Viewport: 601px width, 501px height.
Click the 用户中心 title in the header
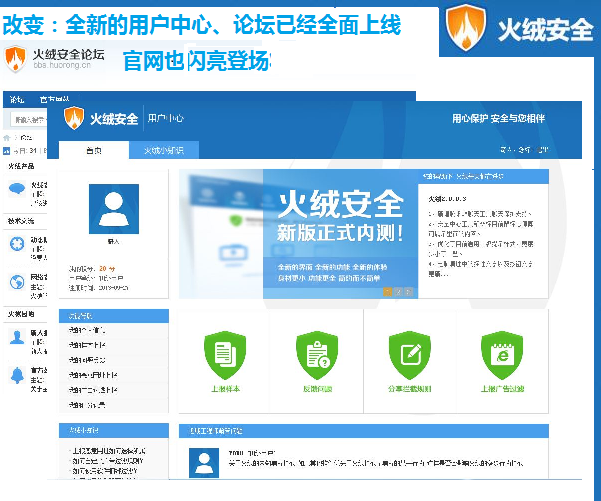click(x=166, y=118)
